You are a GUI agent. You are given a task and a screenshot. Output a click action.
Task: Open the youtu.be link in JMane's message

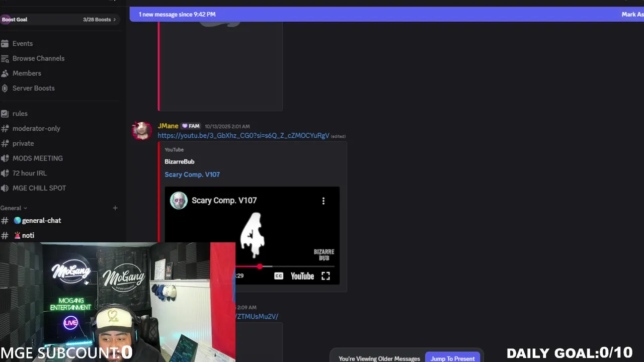click(x=244, y=136)
